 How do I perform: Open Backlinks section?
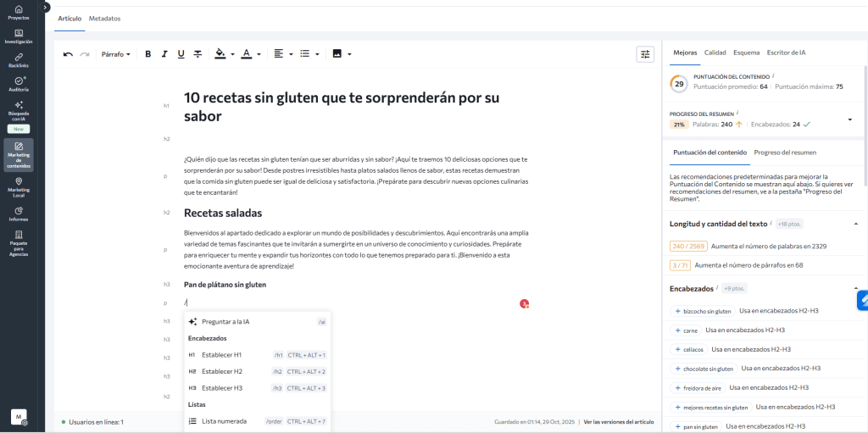click(19, 60)
